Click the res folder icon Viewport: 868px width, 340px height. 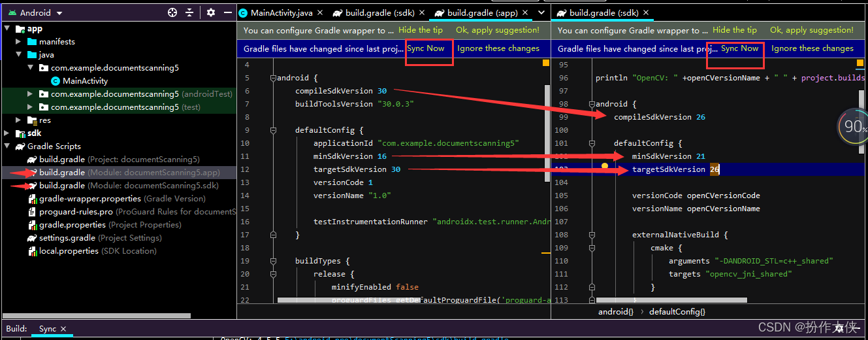pyautogui.click(x=32, y=120)
